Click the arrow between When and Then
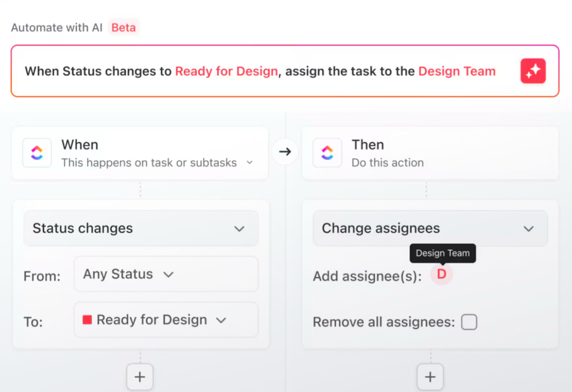This screenshot has height=392, width=572. (285, 152)
